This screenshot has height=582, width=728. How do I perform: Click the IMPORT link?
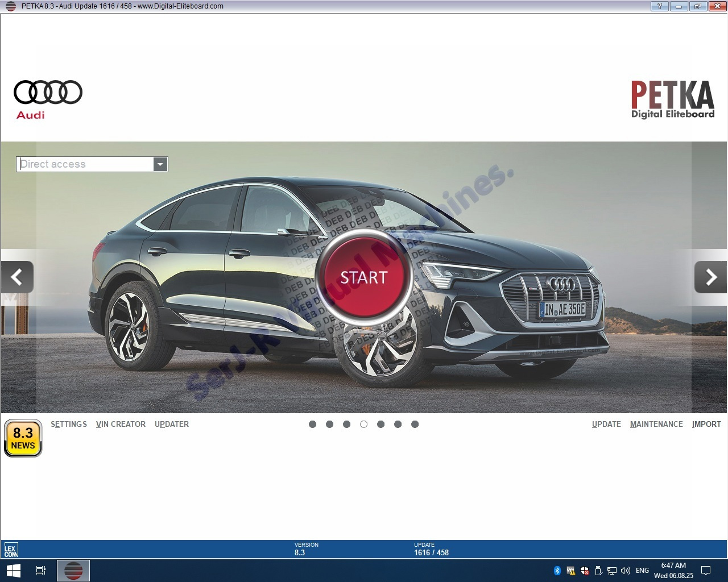pyautogui.click(x=706, y=425)
